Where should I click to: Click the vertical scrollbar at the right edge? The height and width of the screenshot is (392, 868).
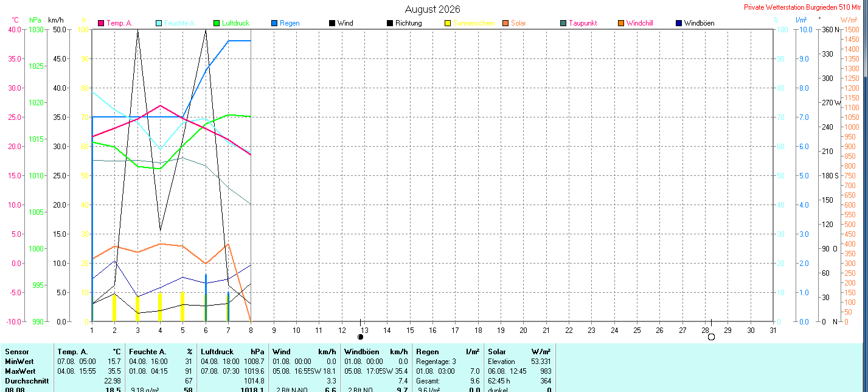[866, 196]
